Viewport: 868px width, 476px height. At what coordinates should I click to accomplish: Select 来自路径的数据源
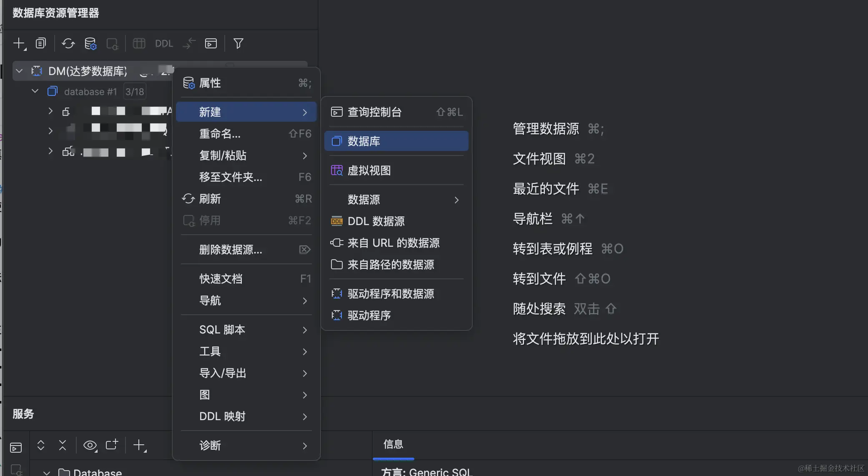click(396, 265)
